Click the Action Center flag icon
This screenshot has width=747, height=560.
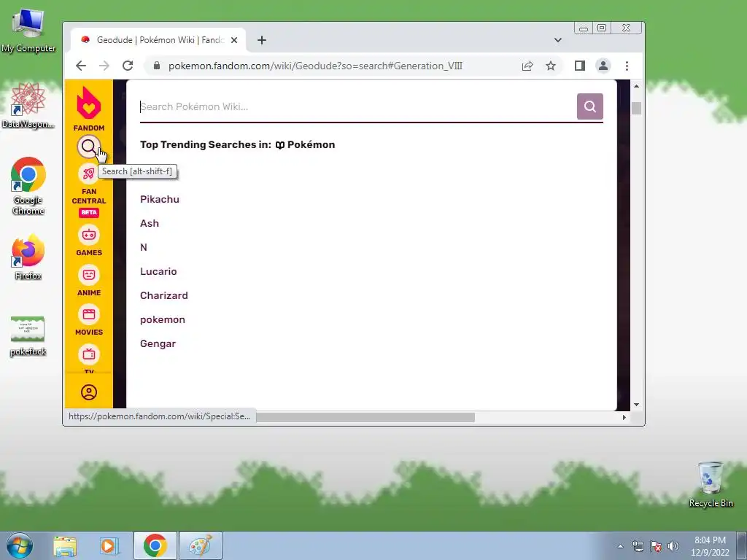pos(656,546)
